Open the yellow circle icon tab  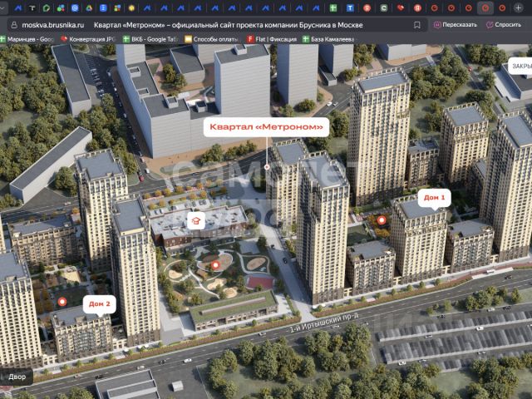point(131,7)
